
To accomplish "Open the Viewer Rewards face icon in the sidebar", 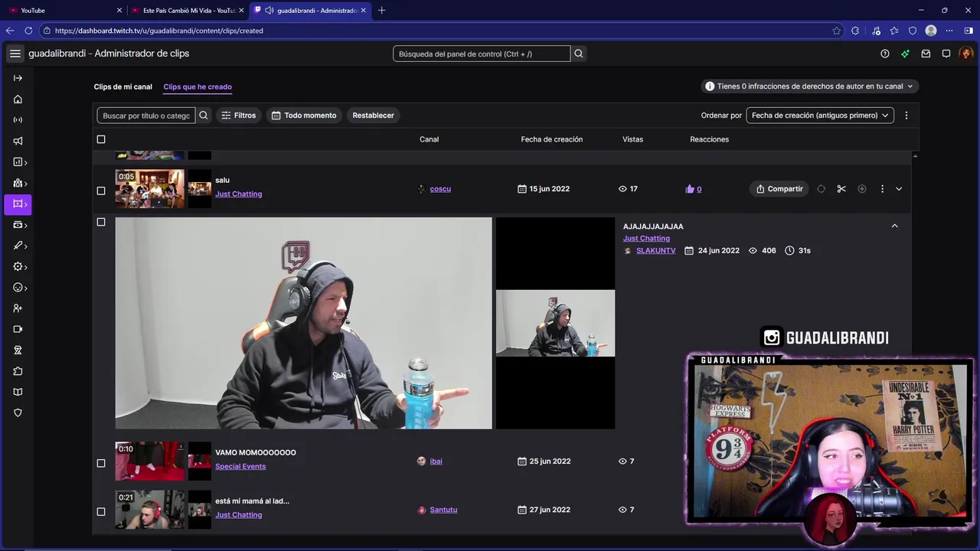I will [18, 288].
